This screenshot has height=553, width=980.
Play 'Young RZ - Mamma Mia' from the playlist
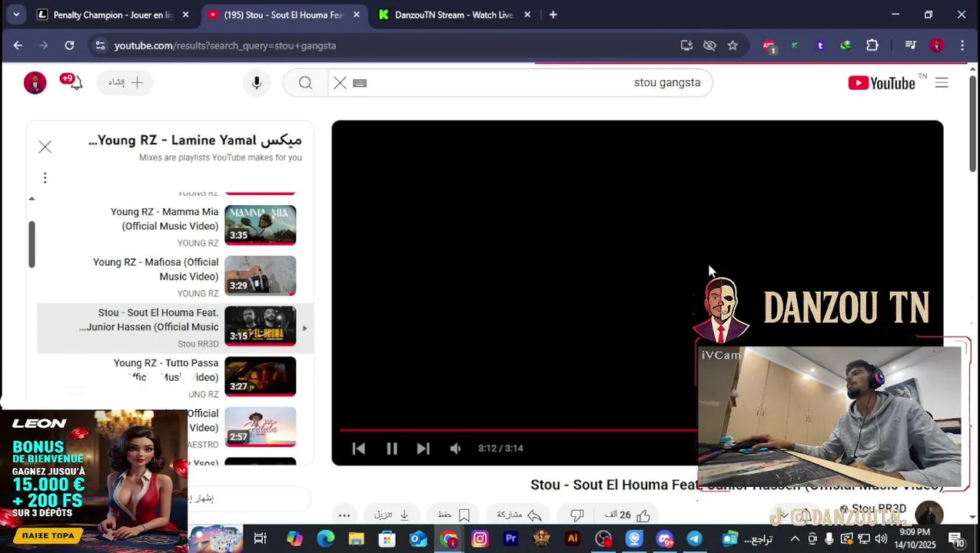(x=175, y=225)
